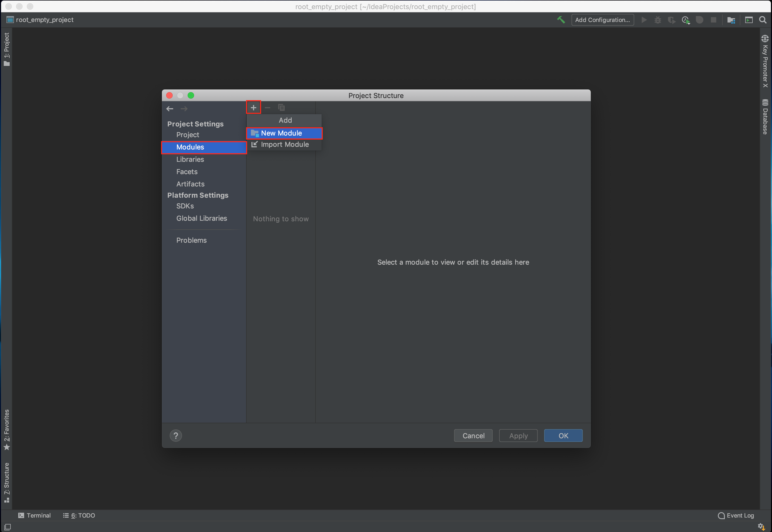Toggle tool window bars icon at bottom-left
Viewport: 772px width, 532px height.
[x=7, y=527]
